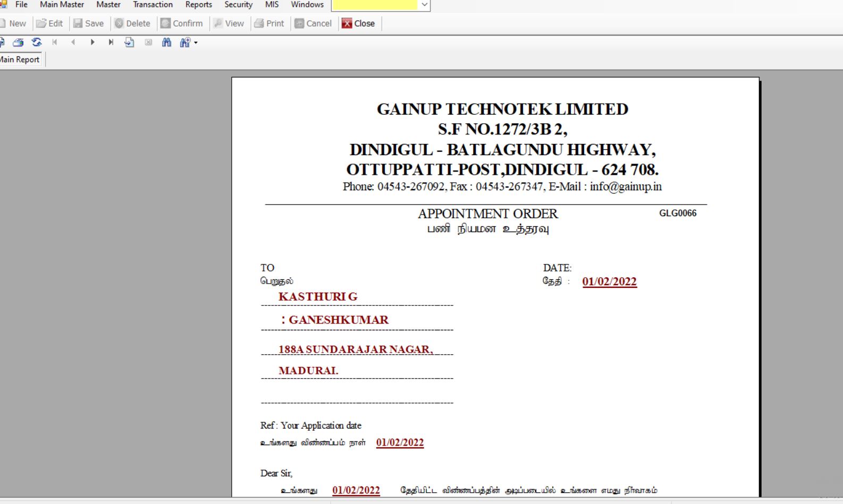The height and width of the screenshot is (504, 843).
Task: Go to the first report page
Action: coord(55,42)
